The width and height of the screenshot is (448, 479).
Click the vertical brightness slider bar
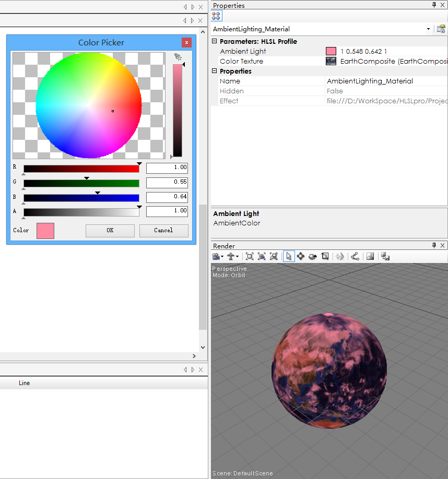tap(178, 110)
